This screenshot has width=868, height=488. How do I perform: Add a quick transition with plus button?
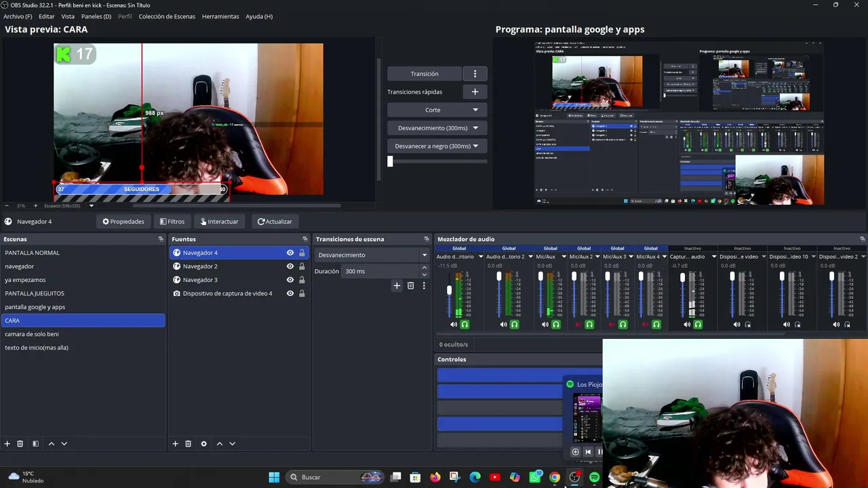click(475, 92)
